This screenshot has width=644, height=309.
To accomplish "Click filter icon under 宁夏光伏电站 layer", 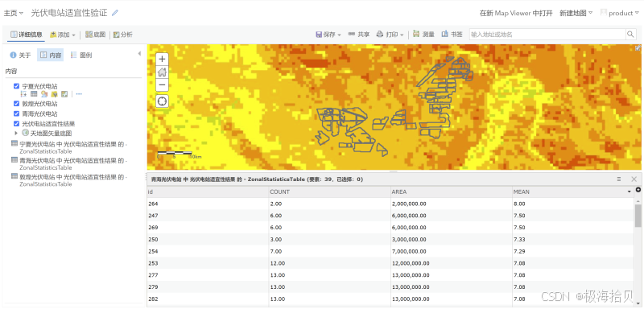I will coord(54,94).
